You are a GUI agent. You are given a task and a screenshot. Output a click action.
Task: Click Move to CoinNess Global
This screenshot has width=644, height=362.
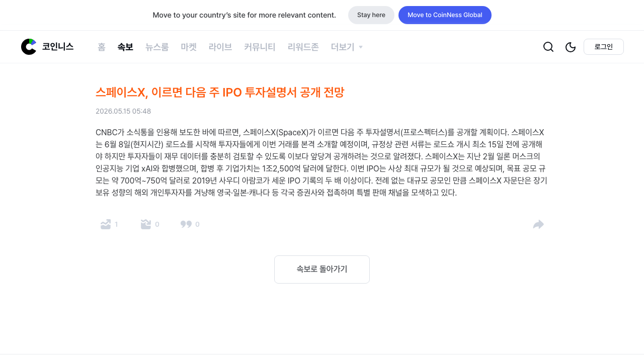pyautogui.click(x=445, y=15)
